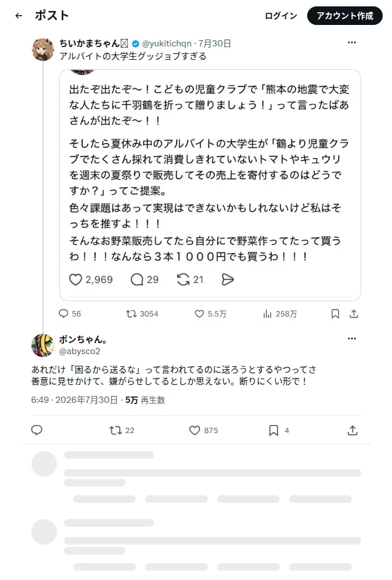Open the ログイン link
This screenshot has width=392, height=580.
click(x=281, y=16)
